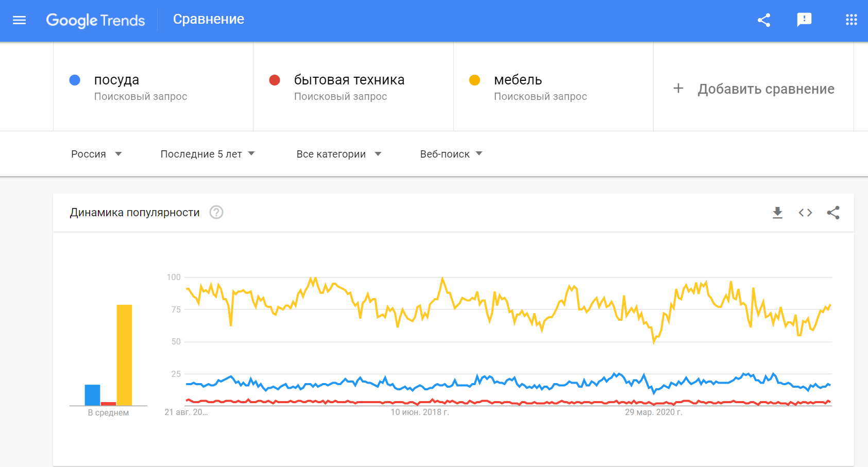The width and height of the screenshot is (868, 467).
Task: Share the Динамика популярности chart
Action: point(833,213)
